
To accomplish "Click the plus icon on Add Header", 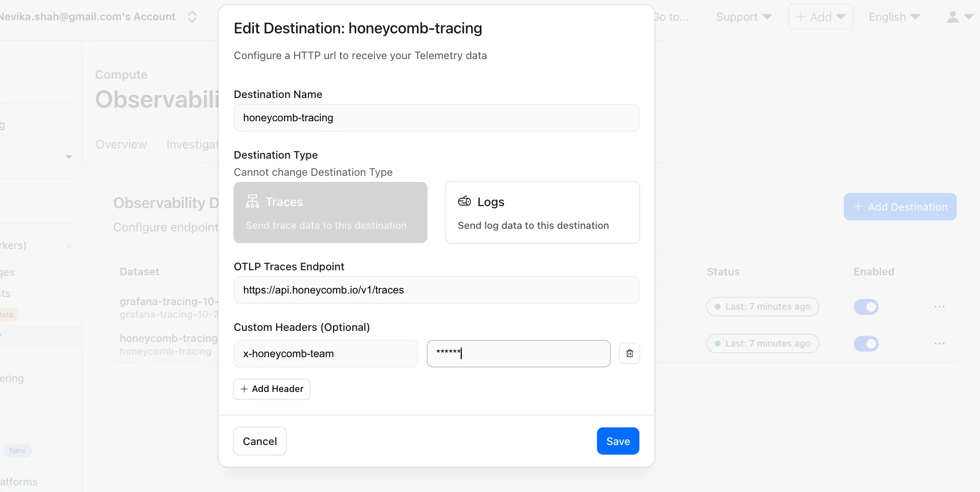I will [244, 389].
